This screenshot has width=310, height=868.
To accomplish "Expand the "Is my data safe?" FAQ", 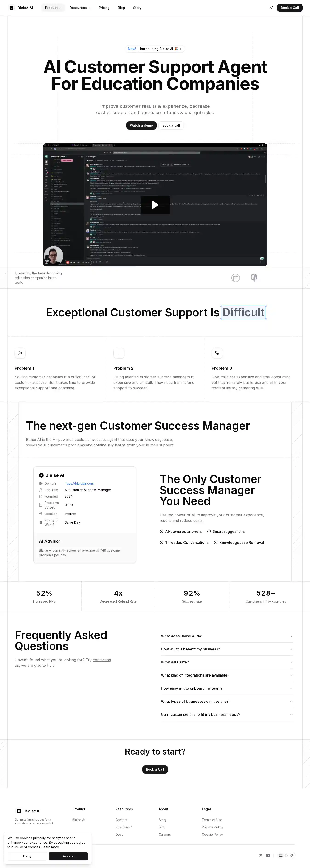I will [227, 662].
